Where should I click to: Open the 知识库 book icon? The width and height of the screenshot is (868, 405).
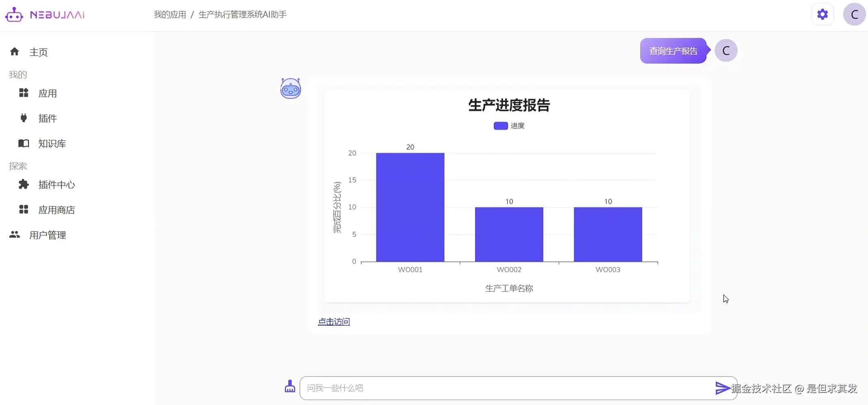23,143
